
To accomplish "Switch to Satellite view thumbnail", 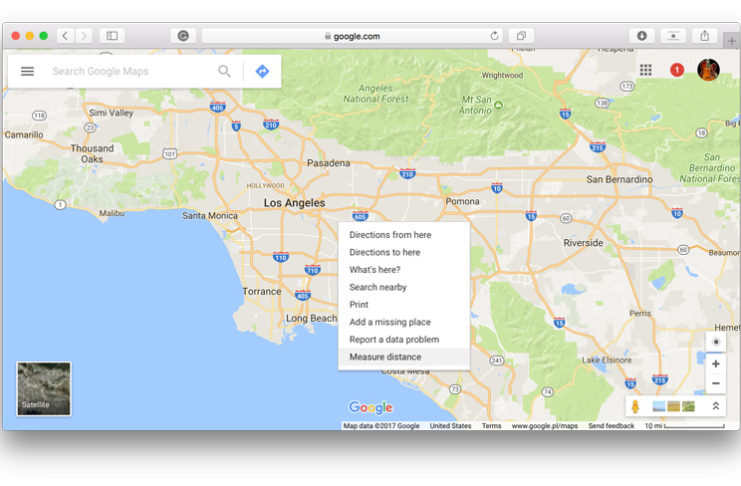I will pos(44,389).
